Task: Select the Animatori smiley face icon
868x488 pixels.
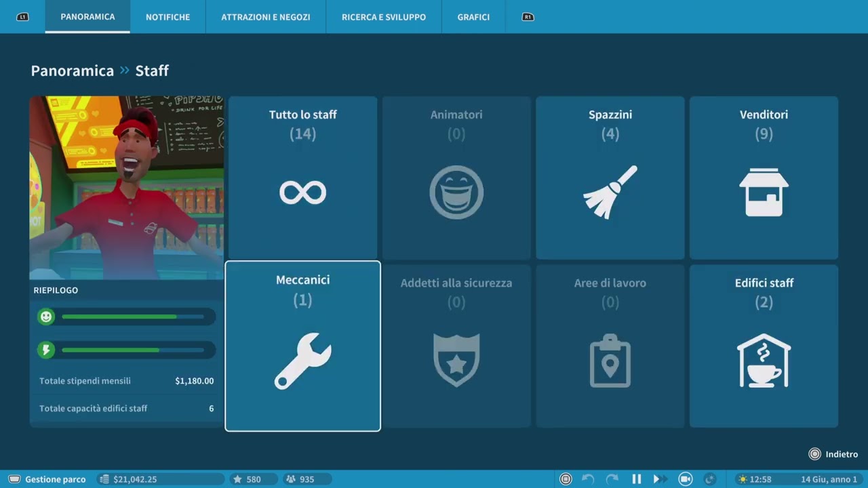Action: (x=456, y=192)
